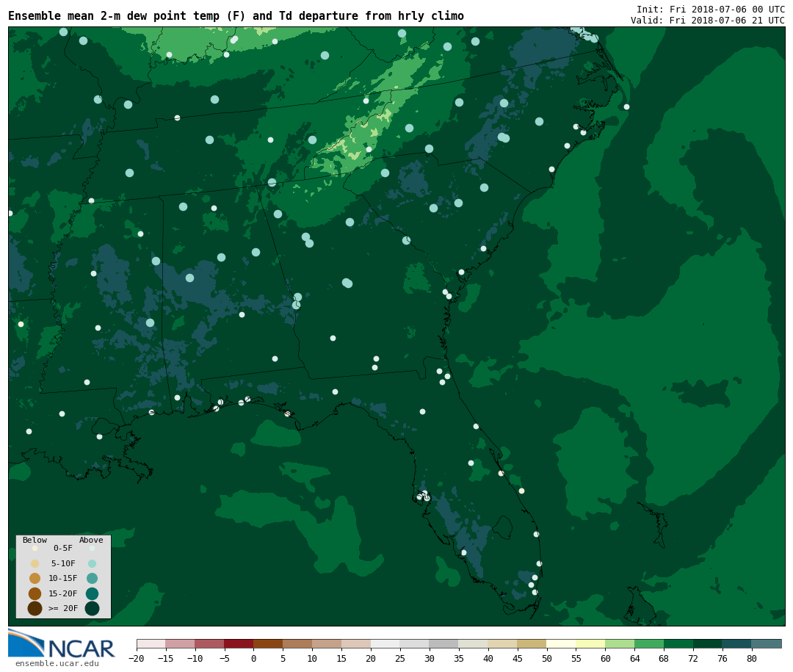Click the above 15-20F dark teal legend circle

pos(92,593)
